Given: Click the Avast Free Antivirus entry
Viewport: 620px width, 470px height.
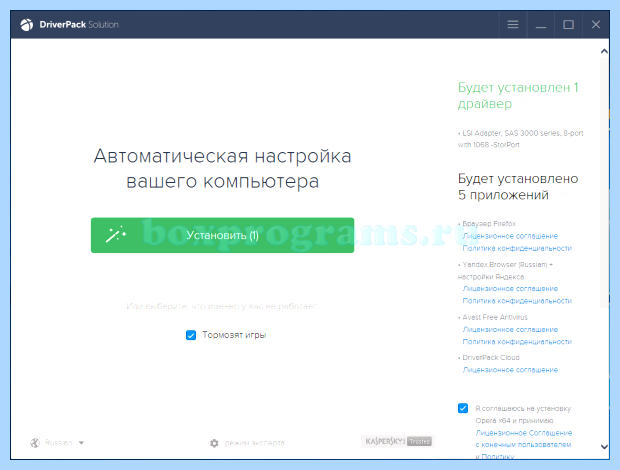Looking at the screenshot, I should point(493,317).
